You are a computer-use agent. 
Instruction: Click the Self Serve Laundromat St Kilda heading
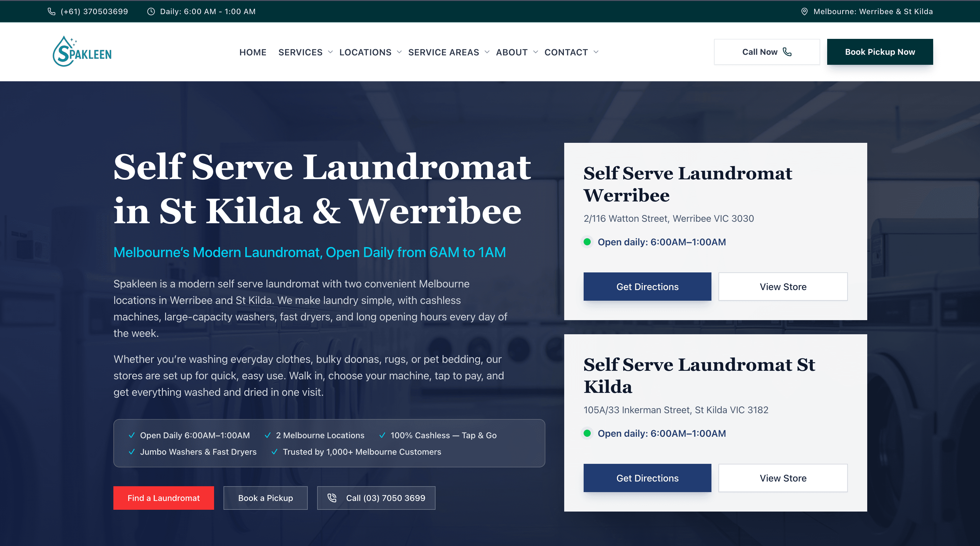coord(699,375)
